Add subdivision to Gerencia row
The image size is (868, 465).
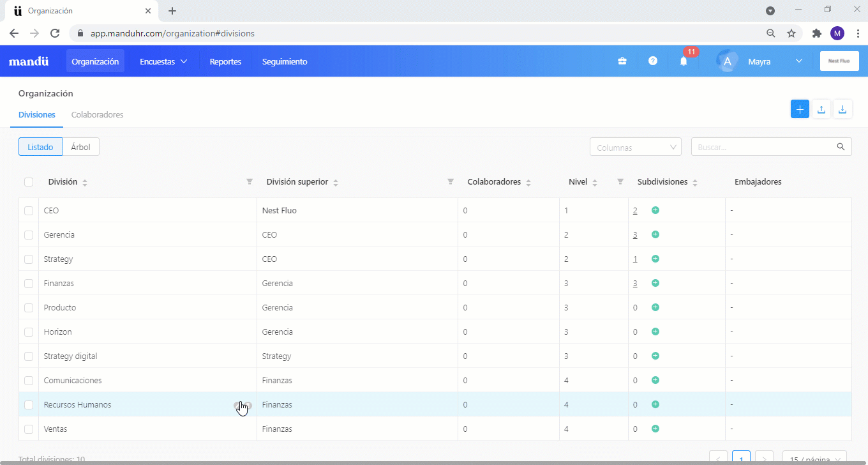coord(655,234)
